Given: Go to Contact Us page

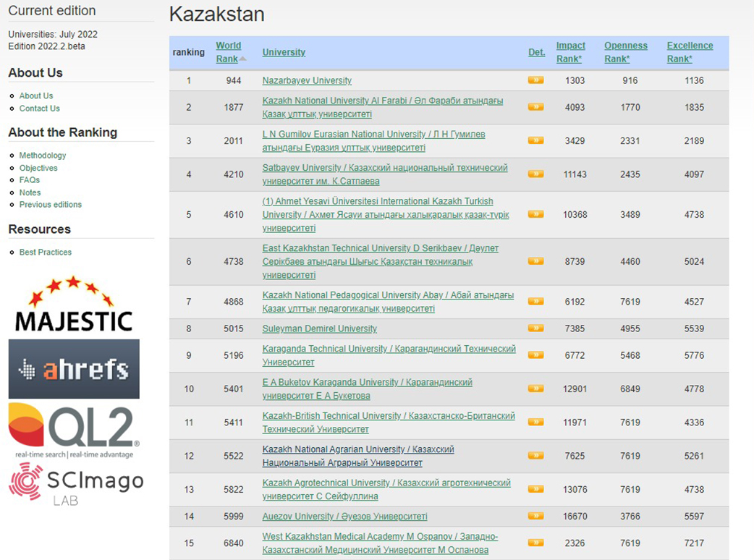Looking at the screenshot, I should (39, 109).
